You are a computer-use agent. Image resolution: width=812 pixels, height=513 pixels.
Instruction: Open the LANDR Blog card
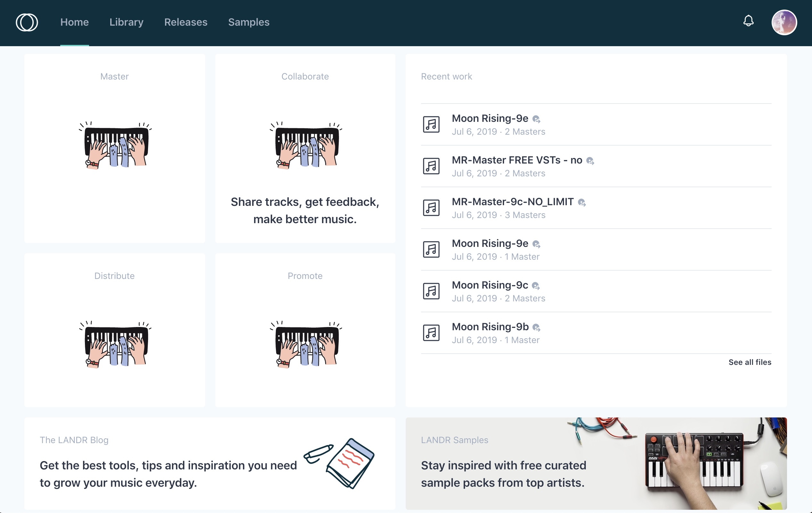coord(209,465)
